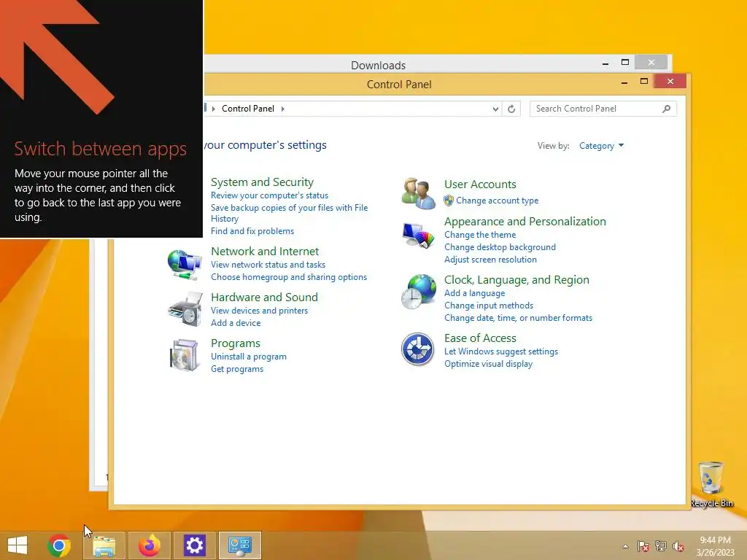Open System and Security

click(262, 182)
